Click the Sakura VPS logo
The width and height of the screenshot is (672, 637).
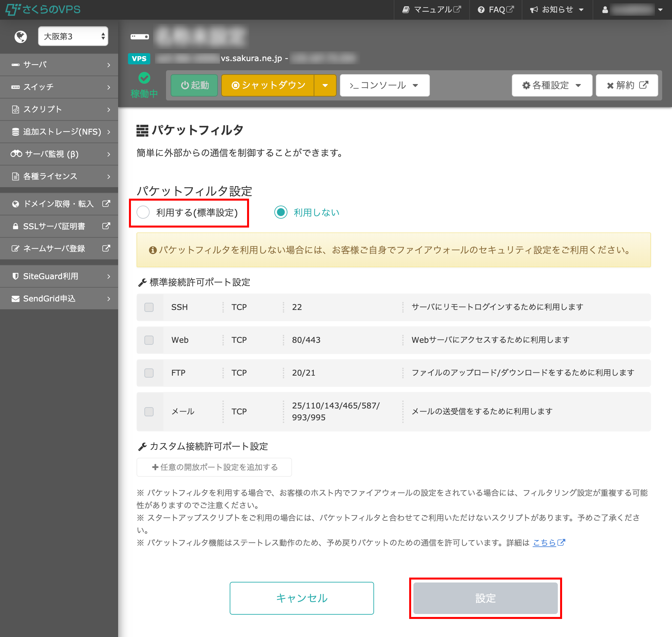[x=43, y=9]
